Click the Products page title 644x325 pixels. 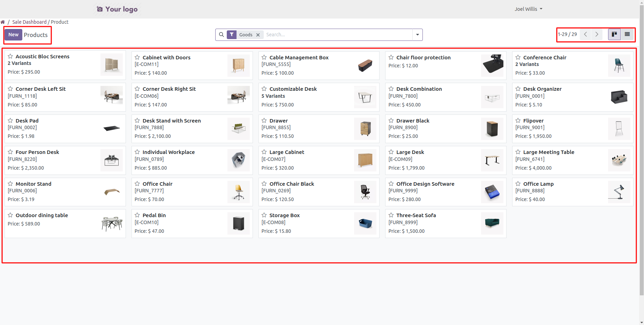point(36,35)
